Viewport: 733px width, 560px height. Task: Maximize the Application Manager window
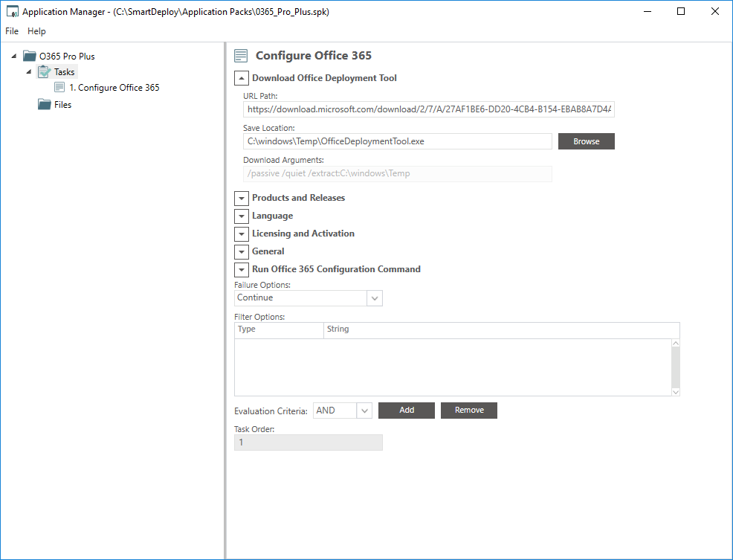[681, 11]
